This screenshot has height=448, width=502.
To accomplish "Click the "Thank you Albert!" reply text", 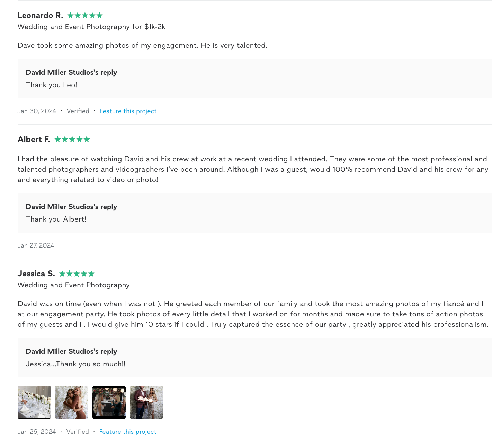I will click(56, 219).
